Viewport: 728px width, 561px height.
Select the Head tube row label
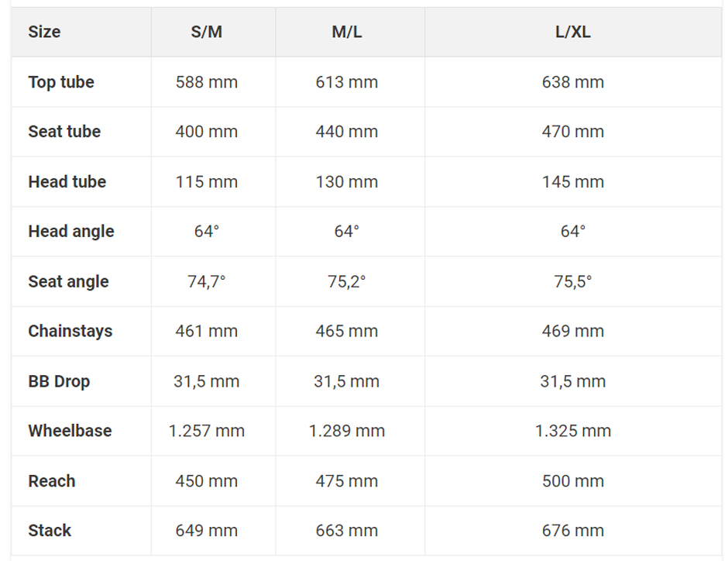(67, 181)
